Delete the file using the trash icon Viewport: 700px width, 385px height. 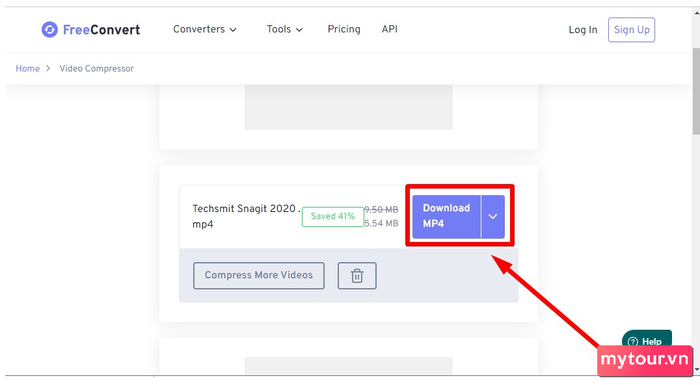coord(357,276)
